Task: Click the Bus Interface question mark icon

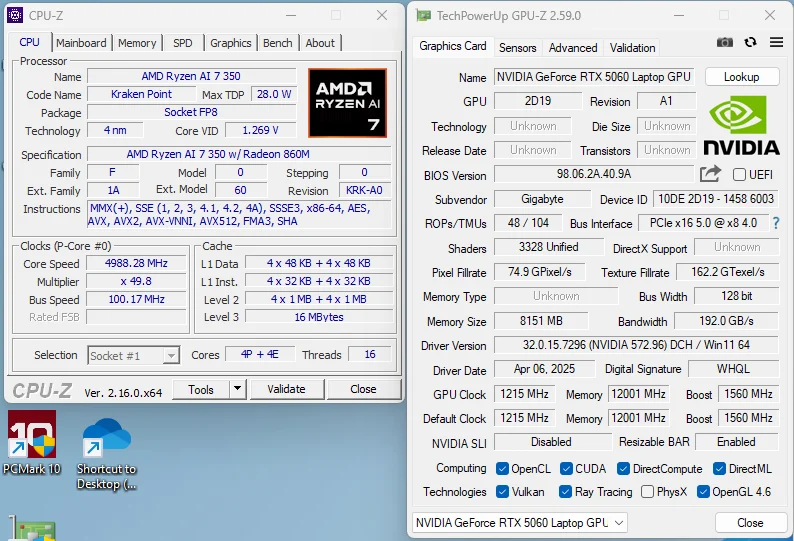Action: [775, 223]
